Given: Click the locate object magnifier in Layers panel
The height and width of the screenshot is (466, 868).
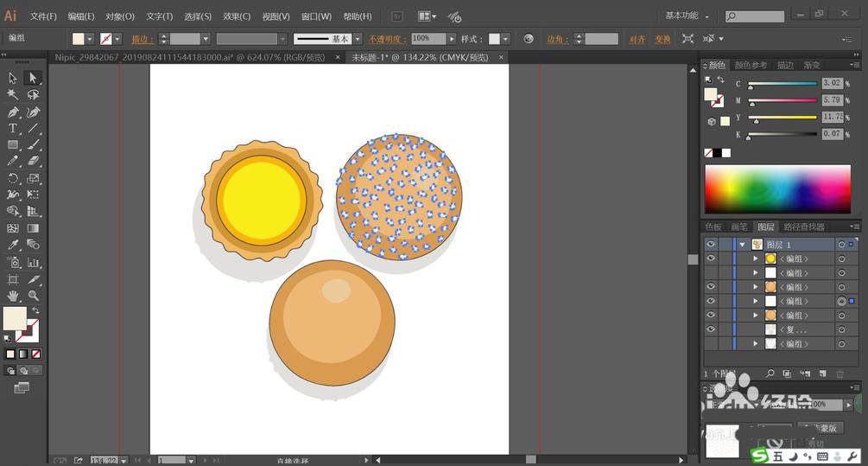Looking at the screenshot, I should click(x=770, y=374).
